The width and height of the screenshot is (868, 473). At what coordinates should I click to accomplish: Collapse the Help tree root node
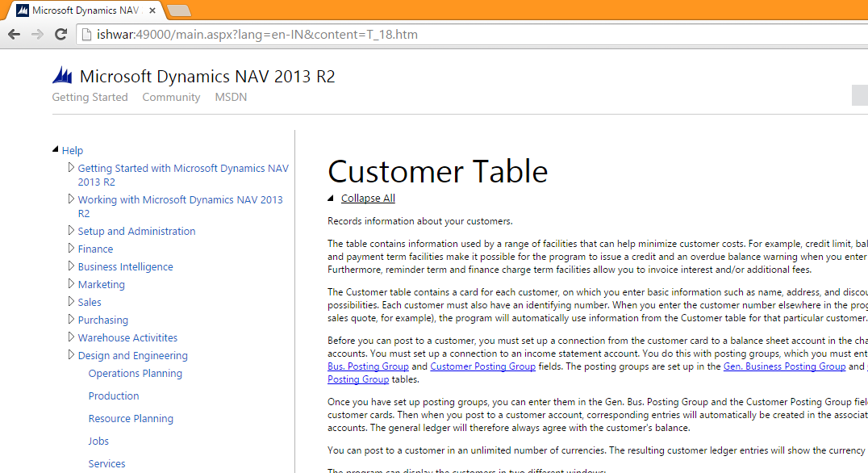click(x=56, y=149)
